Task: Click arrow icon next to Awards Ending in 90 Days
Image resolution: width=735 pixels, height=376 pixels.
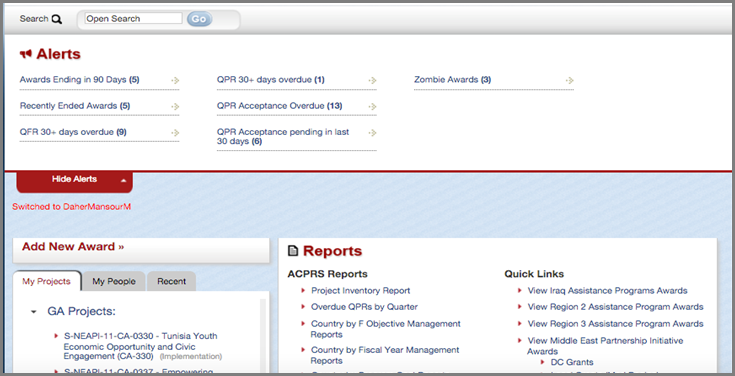Action: (x=175, y=80)
